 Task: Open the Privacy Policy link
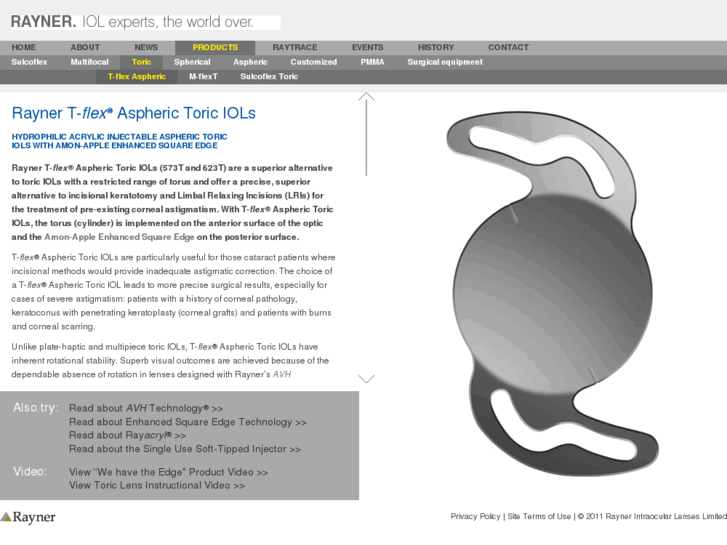(x=475, y=516)
